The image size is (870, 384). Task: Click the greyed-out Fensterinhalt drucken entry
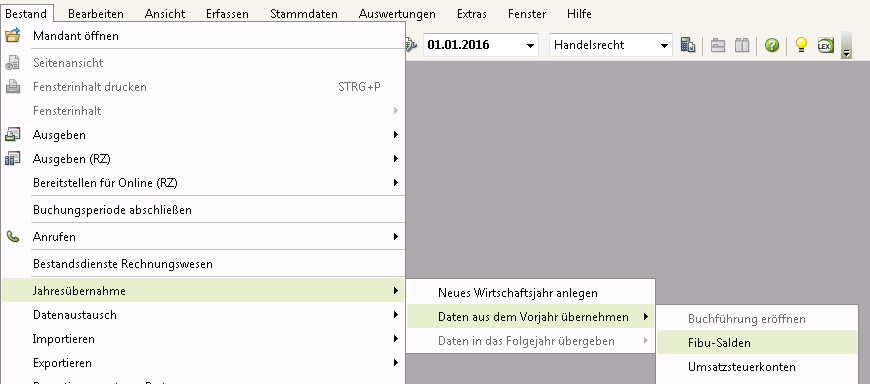pyautogui.click(x=203, y=87)
